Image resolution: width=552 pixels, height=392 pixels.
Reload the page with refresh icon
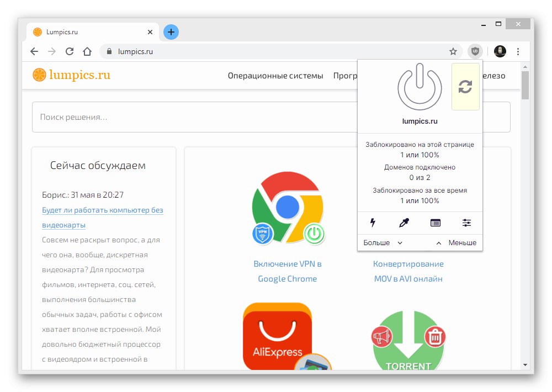pyautogui.click(x=70, y=51)
